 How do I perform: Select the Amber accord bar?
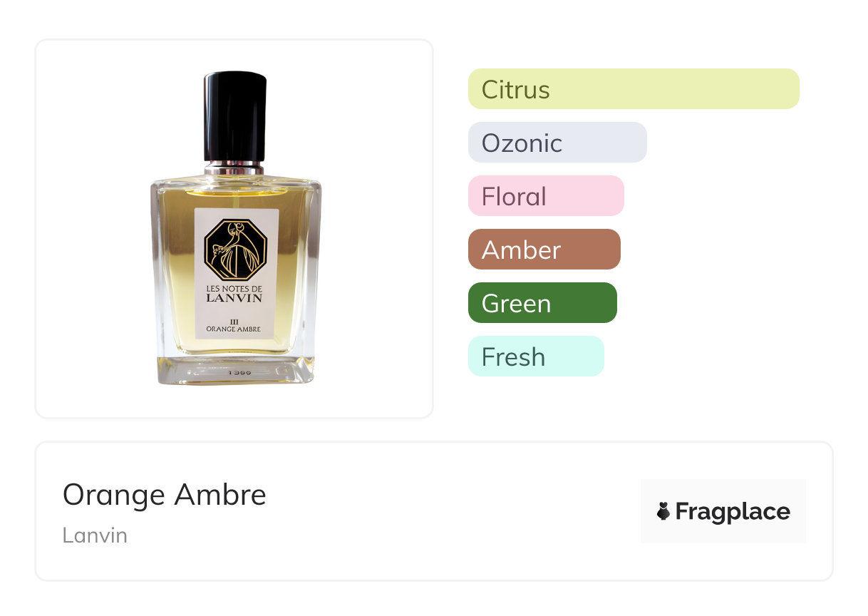click(544, 250)
